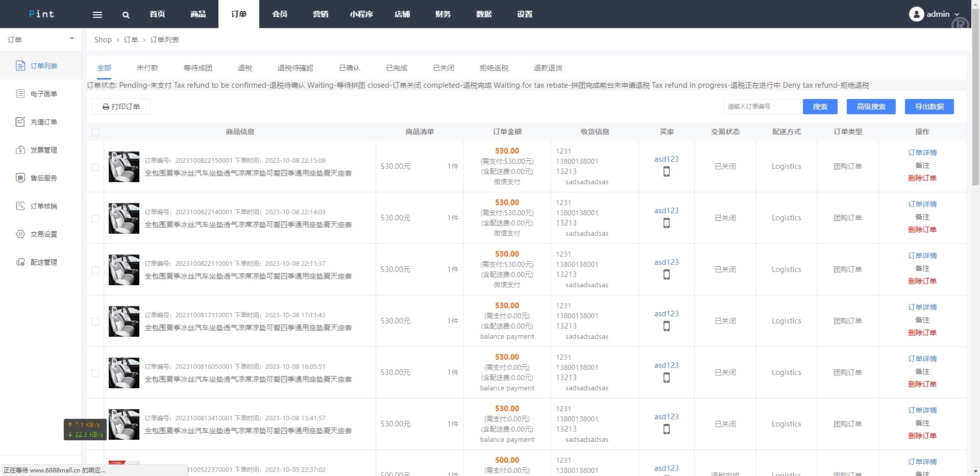Check the select-all checkbox in the table header
This screenshot has height=476, width=980.
pos(95,133)
